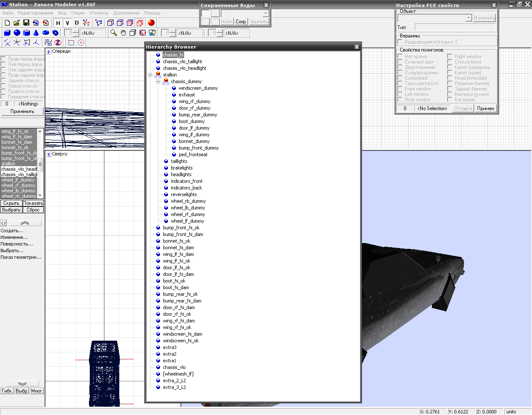Collapse the stallion tree node
Image resolution: width=532 pixels, height=415 pixels.
(150, 75)
